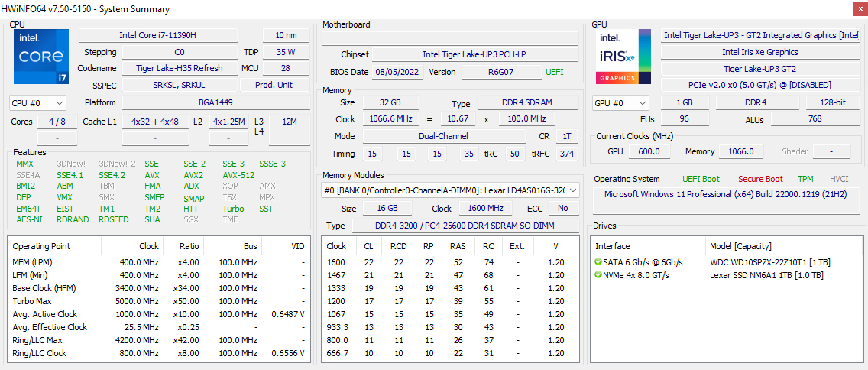The height and width of the screenshot is (370, 868).
Task: Click the Intel Iris Xe Graphics logo
Action: 623,57
